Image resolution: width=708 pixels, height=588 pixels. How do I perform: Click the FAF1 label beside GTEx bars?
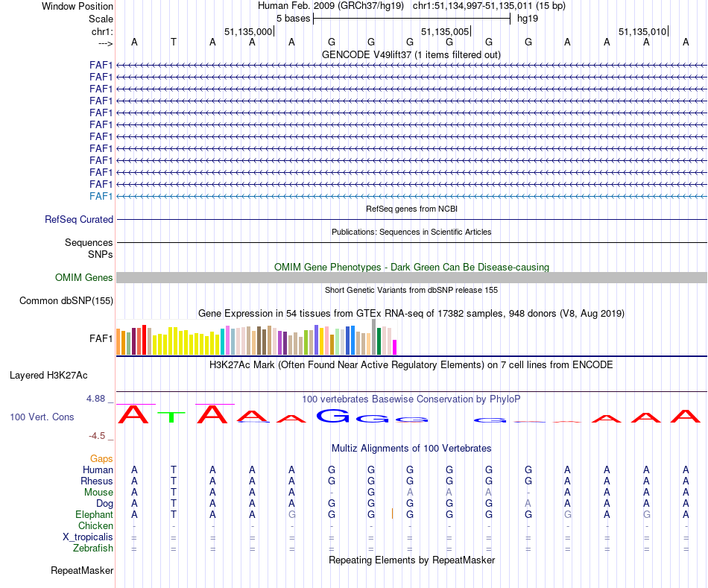tap(101, 338)
